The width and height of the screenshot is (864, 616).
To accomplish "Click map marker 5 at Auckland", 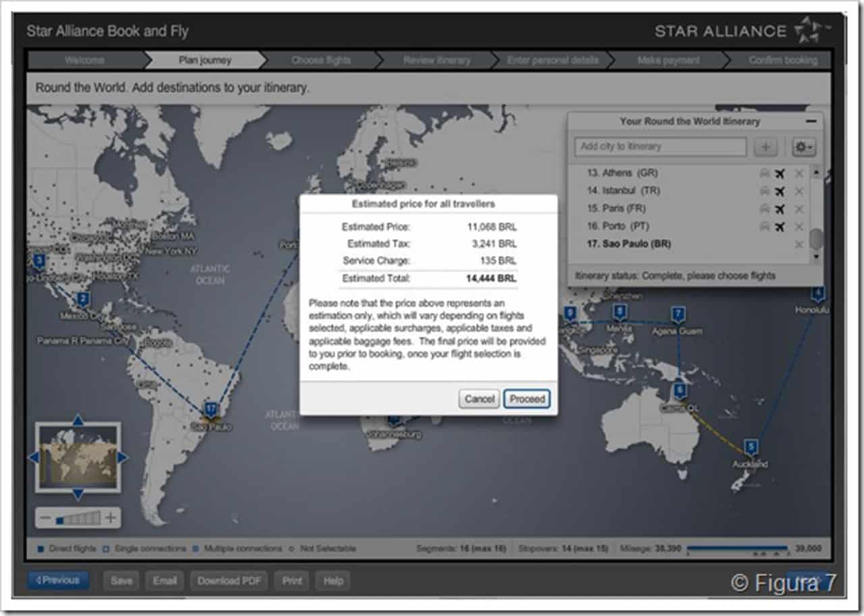I will coord(750,447).
